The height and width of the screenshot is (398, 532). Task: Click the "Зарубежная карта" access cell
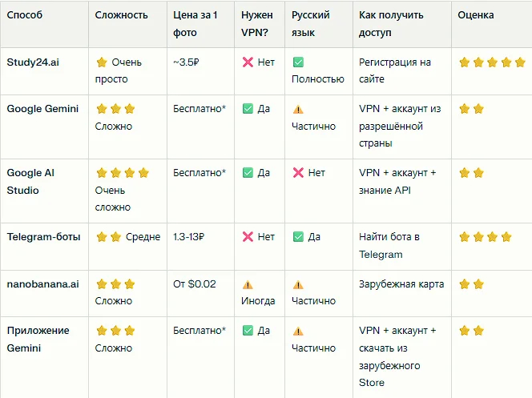[x=401, y=284]
